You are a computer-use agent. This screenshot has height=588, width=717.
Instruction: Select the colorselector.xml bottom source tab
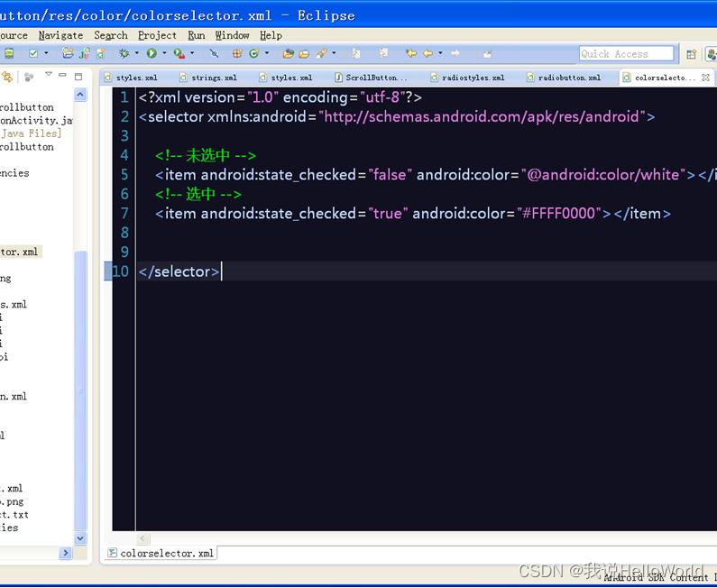pos(161,553)
